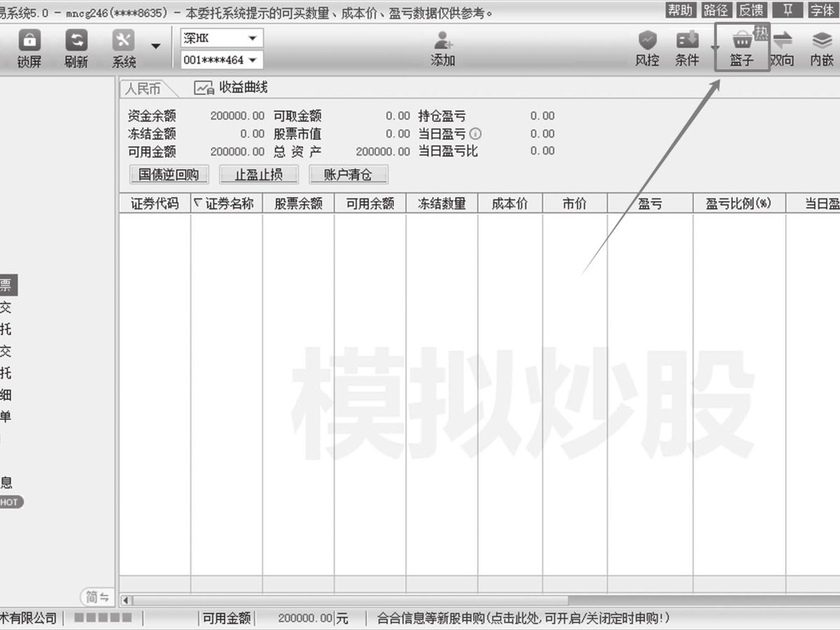Click the 持仓盈亏 label
The width and height of the screenshot is (840, 630).
[442, 116]
